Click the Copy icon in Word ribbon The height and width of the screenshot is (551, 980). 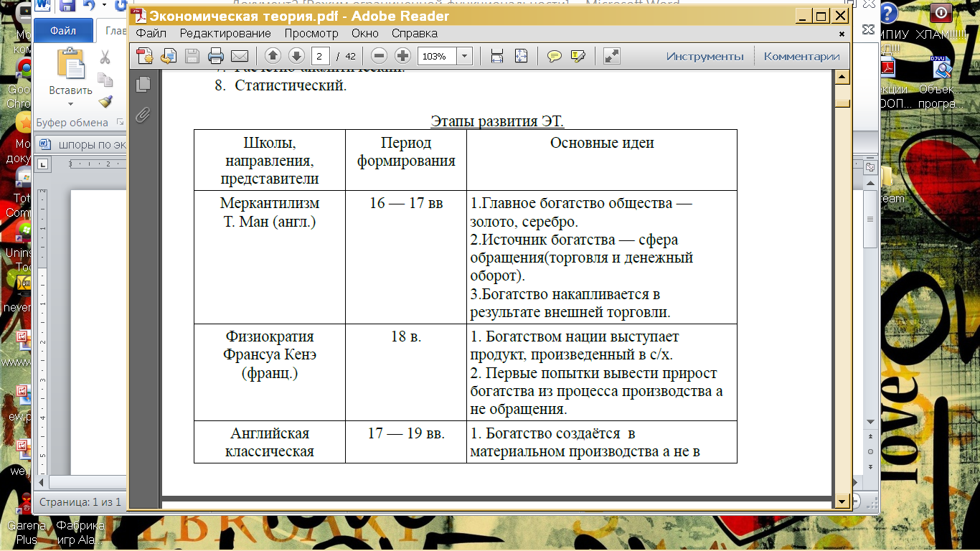pos(105,80)
